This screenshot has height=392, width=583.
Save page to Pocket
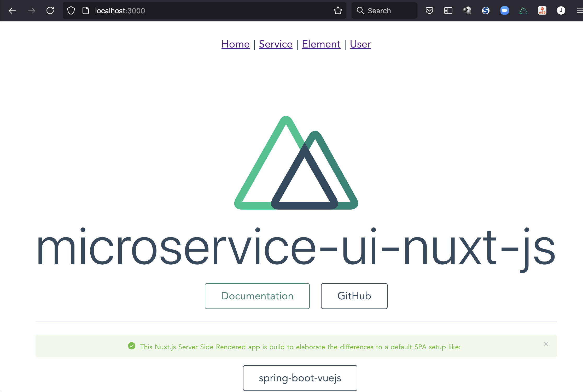(x=429, y=11)
